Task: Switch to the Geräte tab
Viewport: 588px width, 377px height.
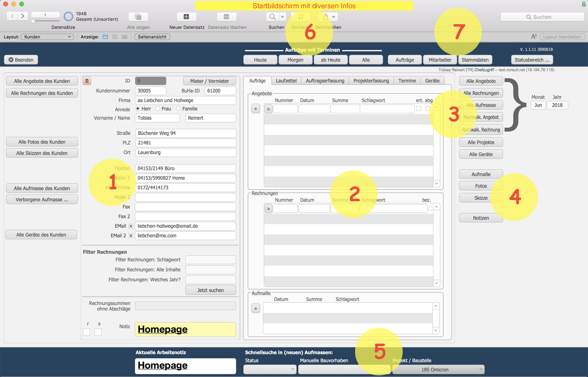Action: click(432, 81)
